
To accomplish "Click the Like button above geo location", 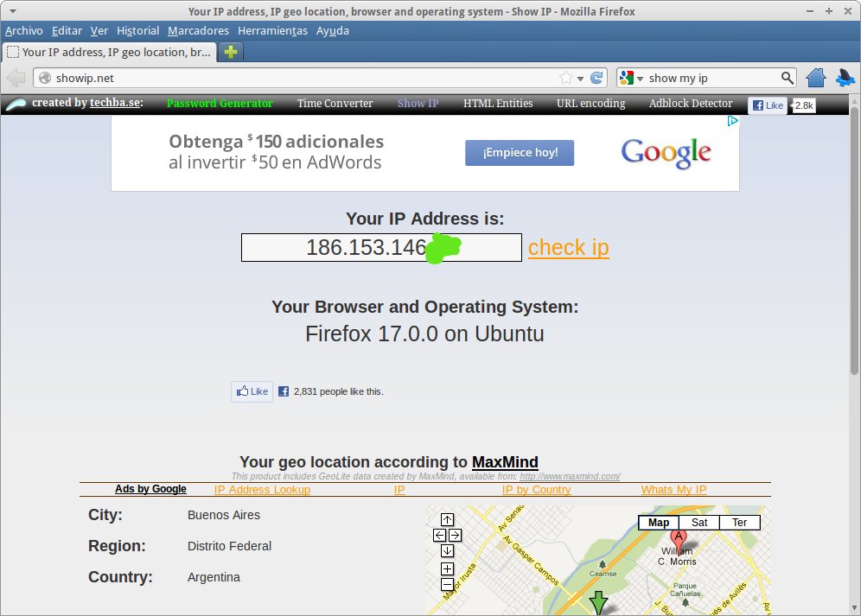I will coord(252,391).
